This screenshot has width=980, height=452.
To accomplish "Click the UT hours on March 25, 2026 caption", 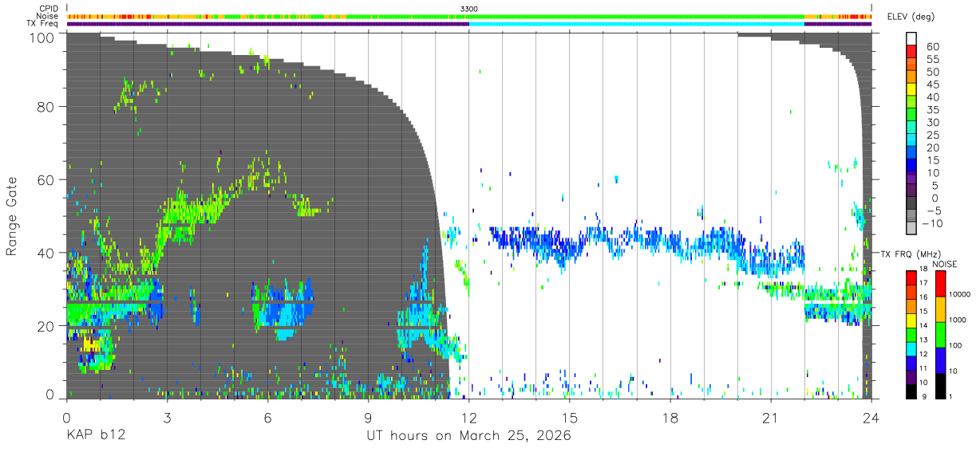I will pyautogui.click(x=468, y=437).
